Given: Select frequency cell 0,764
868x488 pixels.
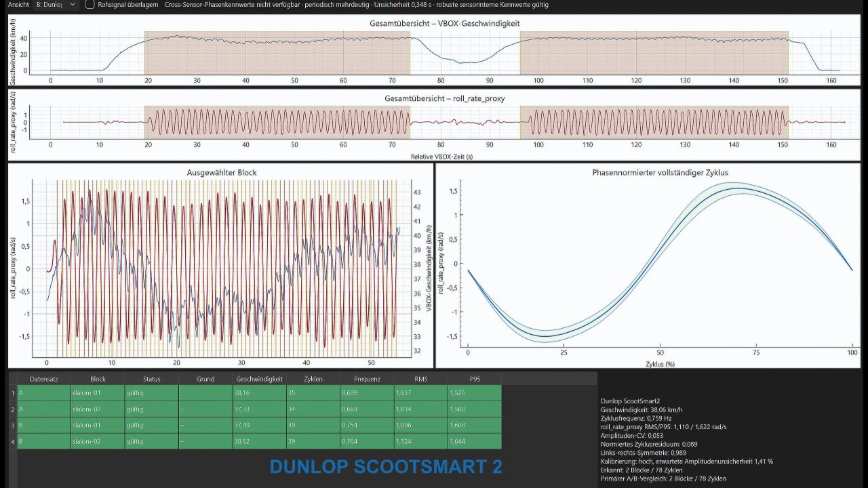Looking at the screenshot, I should coord(367,441).
